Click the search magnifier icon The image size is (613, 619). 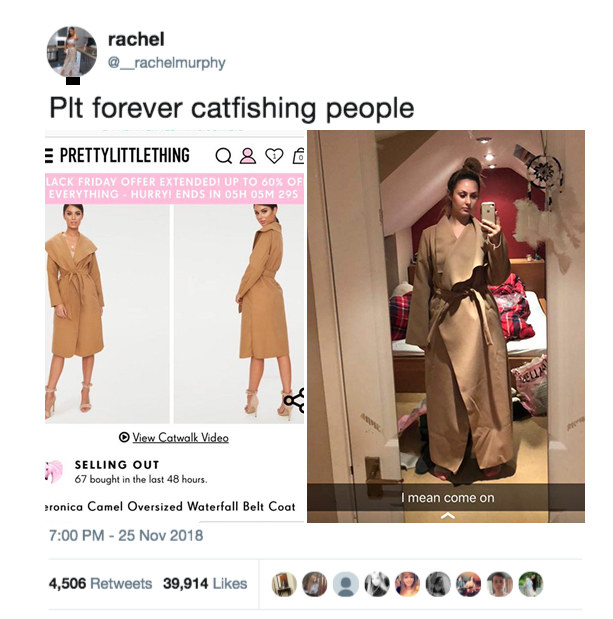pyautogui.click(x=223, y=156)
